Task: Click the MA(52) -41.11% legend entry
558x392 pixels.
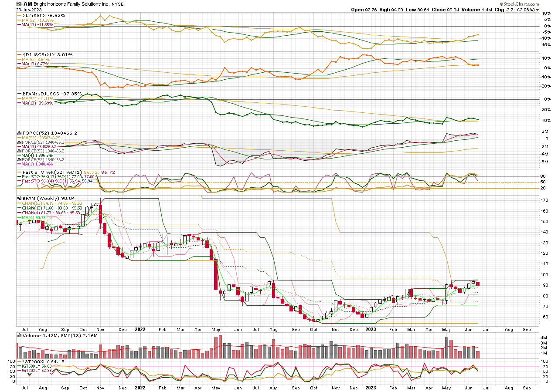Action: click(x=35, y=98)
